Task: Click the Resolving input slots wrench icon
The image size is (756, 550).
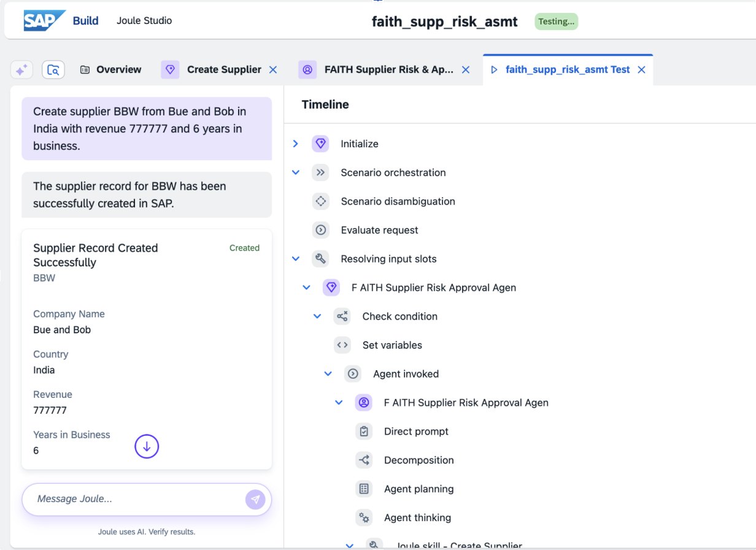Action: tap(320, 259)
